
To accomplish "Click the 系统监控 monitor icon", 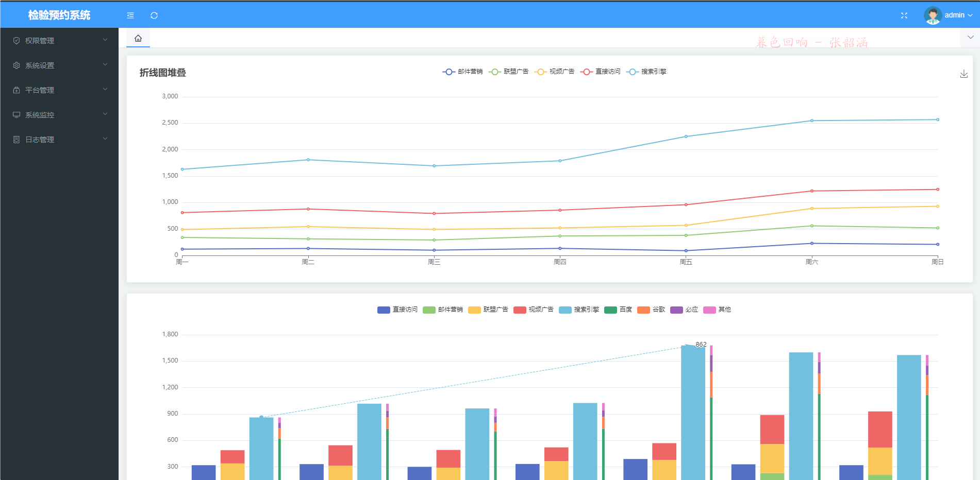I will click(16, 115).
